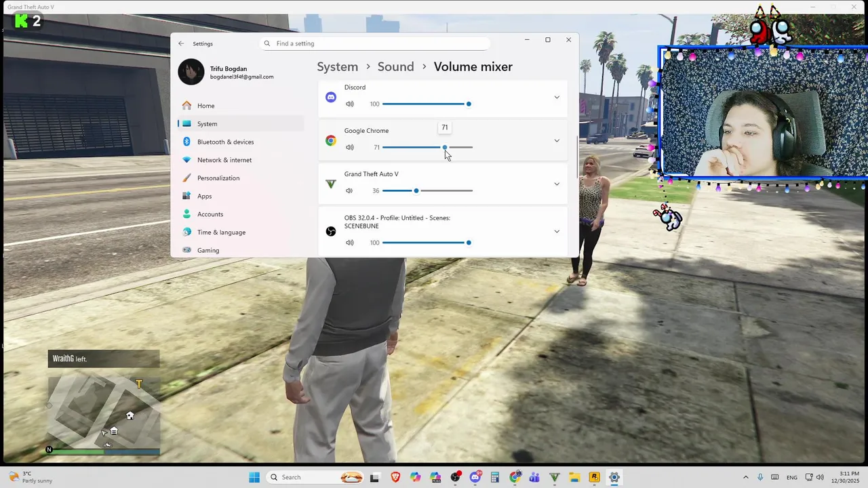Expand the OBS 32.0.4 options chevron
The height and width of the screenshot is (488, 868).
click(x=557, y=232)
